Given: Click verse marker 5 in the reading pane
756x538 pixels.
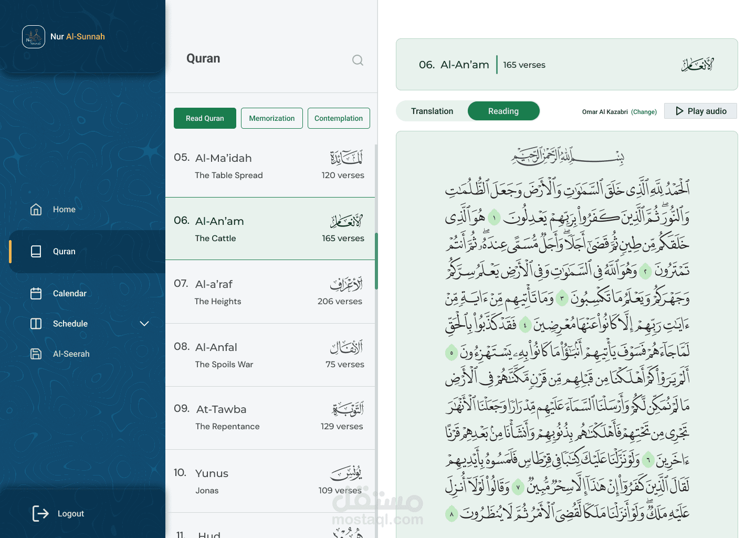Looking at the screenshot, I should [451, 352].
